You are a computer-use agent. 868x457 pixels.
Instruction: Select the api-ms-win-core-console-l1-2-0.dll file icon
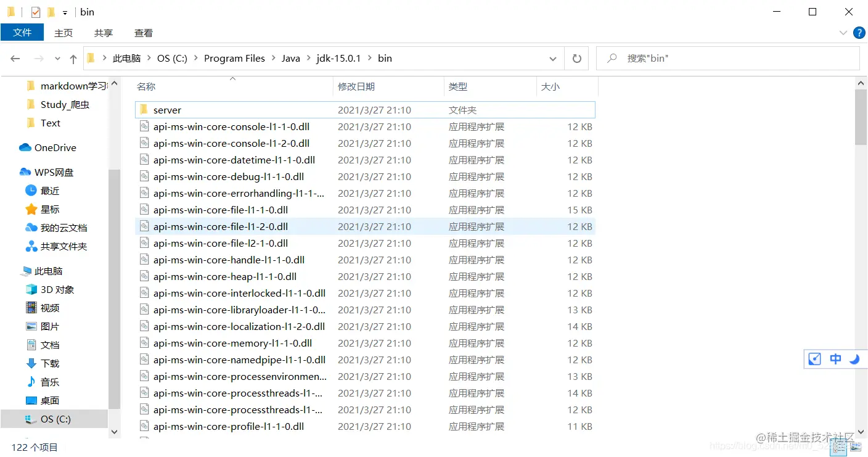[x=144, y=143]
